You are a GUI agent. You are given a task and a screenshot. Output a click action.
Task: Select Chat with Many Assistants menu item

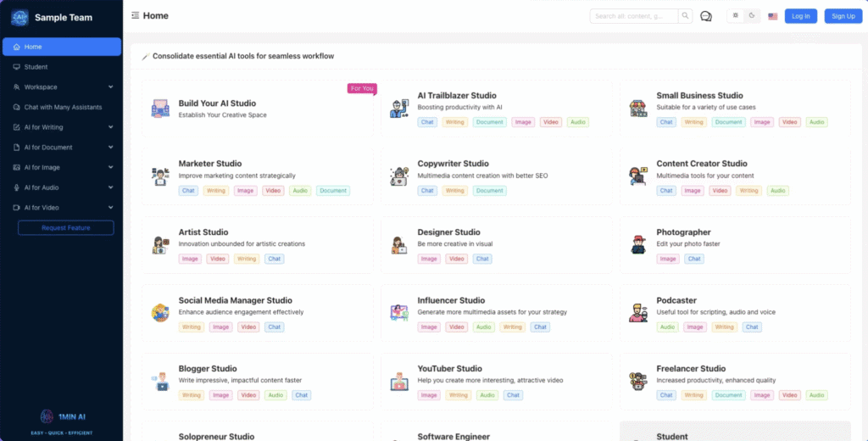[63, 107]
